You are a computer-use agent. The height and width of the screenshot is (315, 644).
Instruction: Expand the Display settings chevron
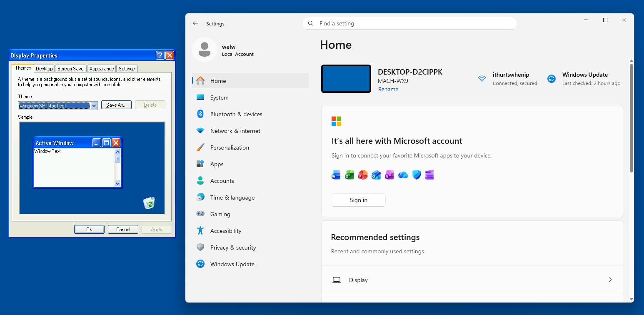point(610,280)
